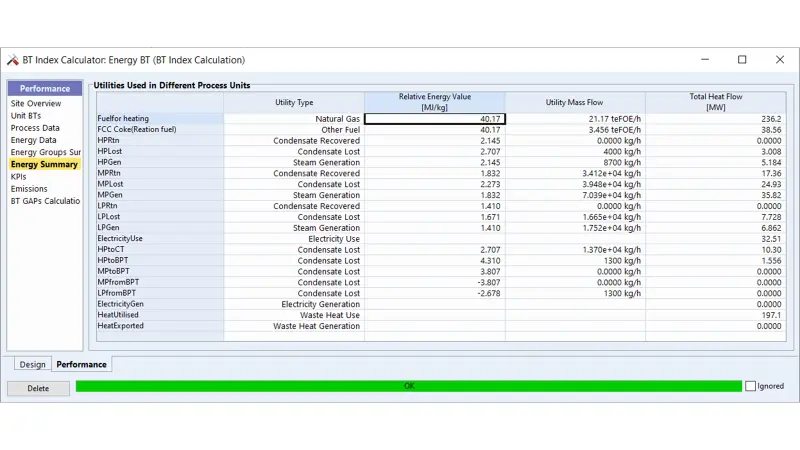Click the '4.310' energy value cell
Image resolution: width=800 pixels, height=450 pixels.
[x=435, y=261]
